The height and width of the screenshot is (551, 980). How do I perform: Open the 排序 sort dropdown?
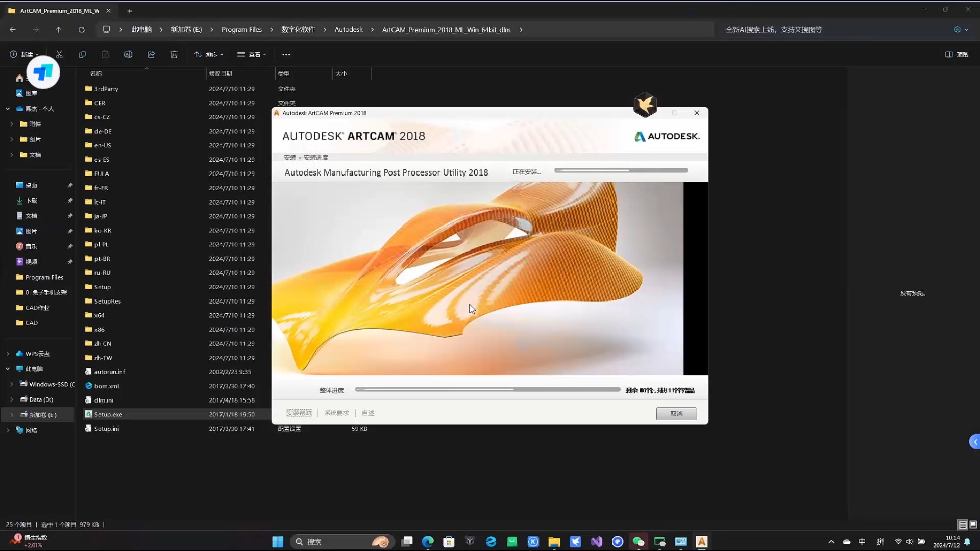click(209, 54)
